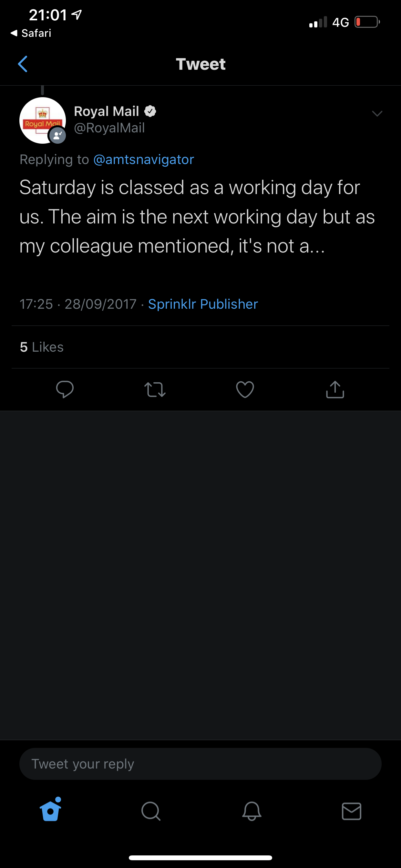The width and height of the screenshot is (401, 868).
Task: Return to Safari via the status bar link
Action: 31,33
